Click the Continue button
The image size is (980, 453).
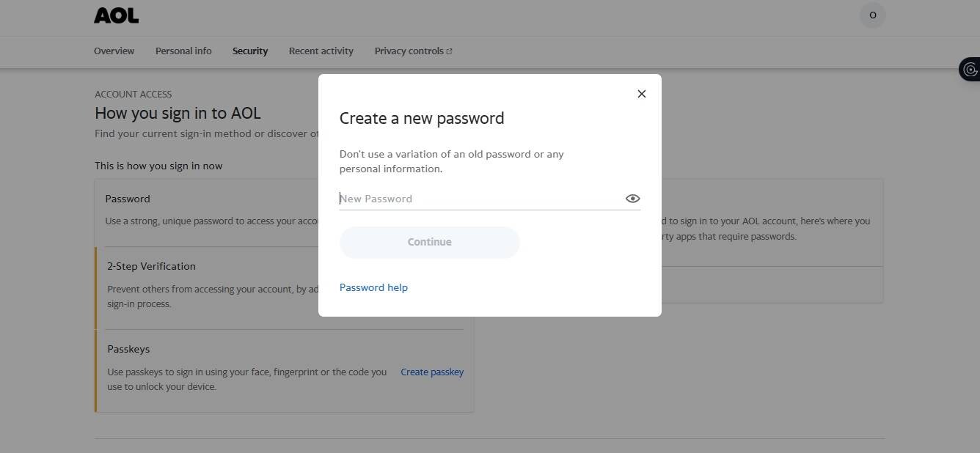429,242
